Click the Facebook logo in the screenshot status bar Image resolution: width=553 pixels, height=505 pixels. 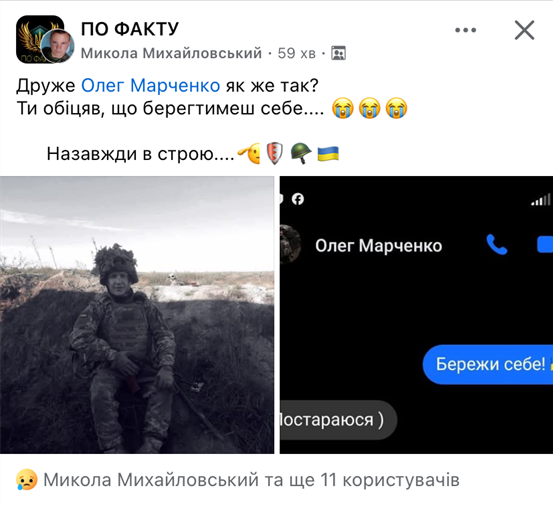[298, 199]
